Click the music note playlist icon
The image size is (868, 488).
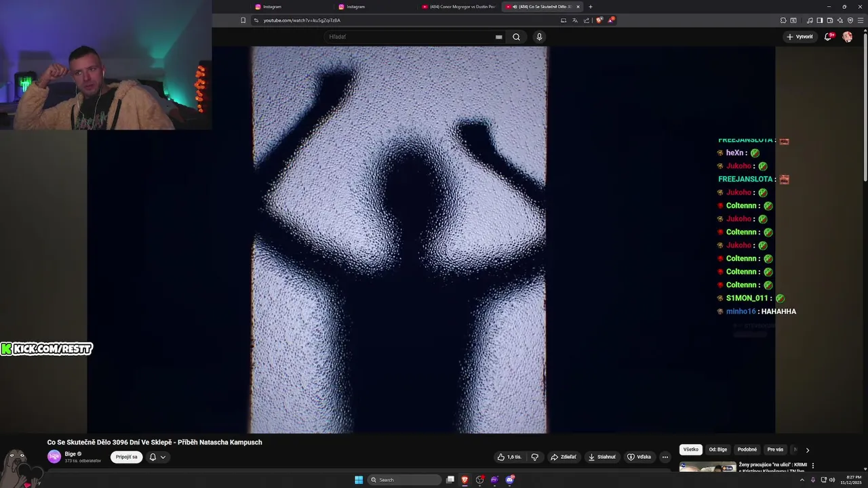pyautogui.click(x=810, y=20)
